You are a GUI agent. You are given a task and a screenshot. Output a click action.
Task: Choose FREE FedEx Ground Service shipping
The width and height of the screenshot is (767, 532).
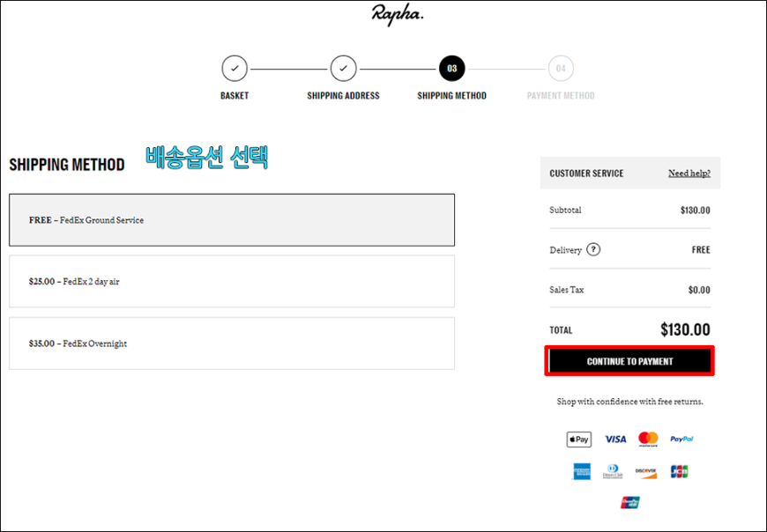[232, 220]
